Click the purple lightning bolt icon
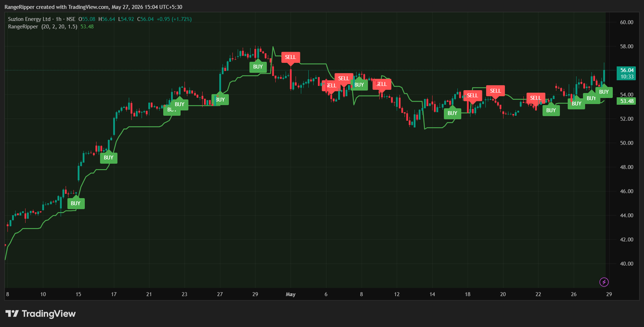 [604, 281]
